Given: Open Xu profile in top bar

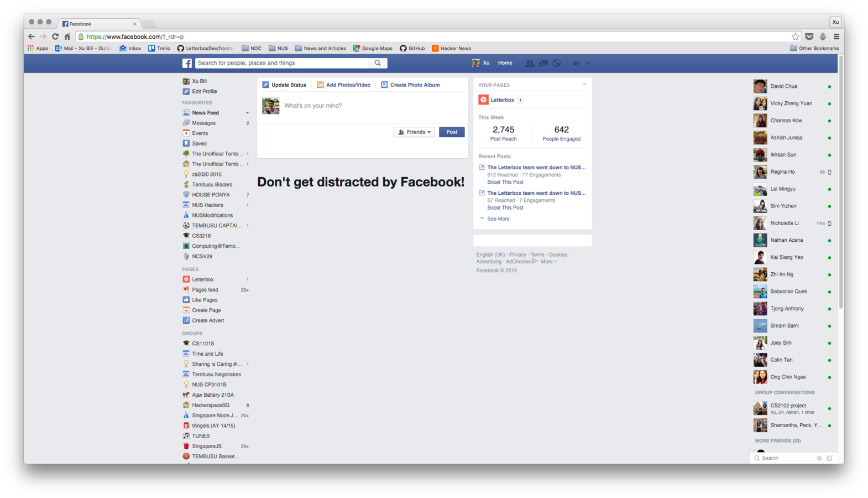Looking at the screenshot, I should tap(480, 63).
